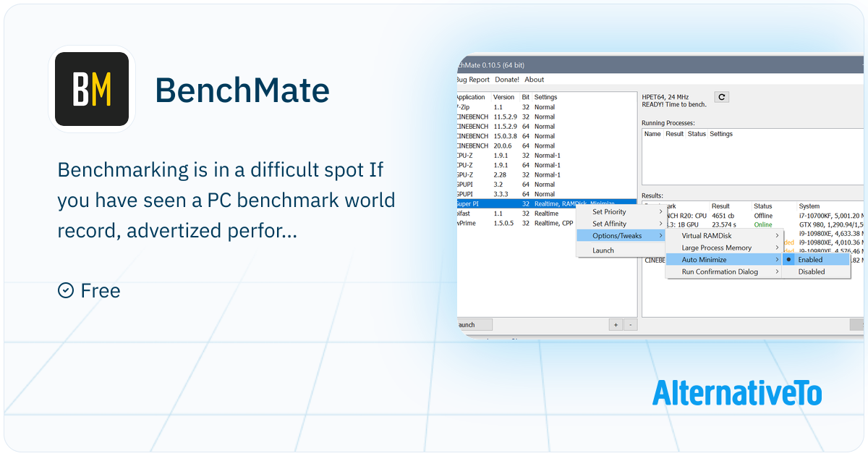Select the CINEBENCH 15.0.3.8 row
868x456 pixels.
tap(547, 136)
